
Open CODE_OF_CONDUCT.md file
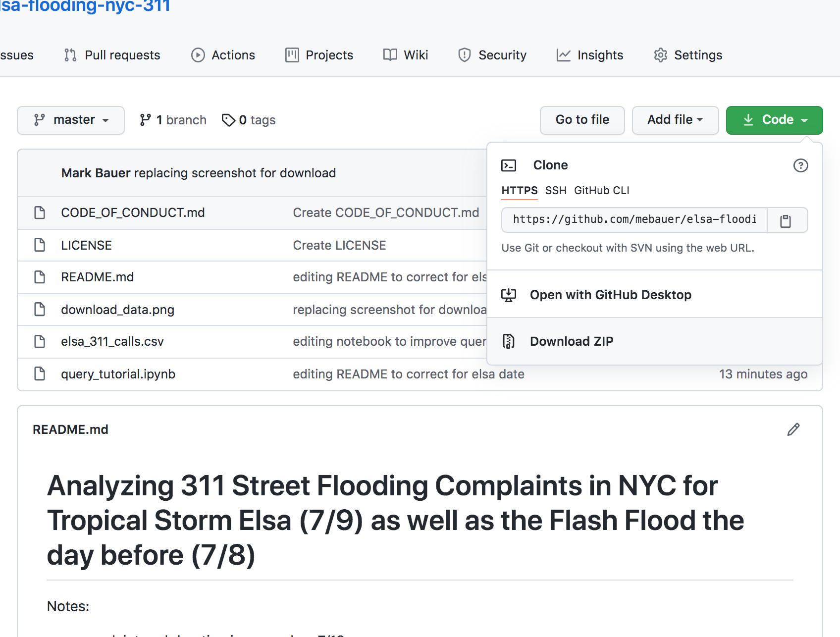(133, 212)
